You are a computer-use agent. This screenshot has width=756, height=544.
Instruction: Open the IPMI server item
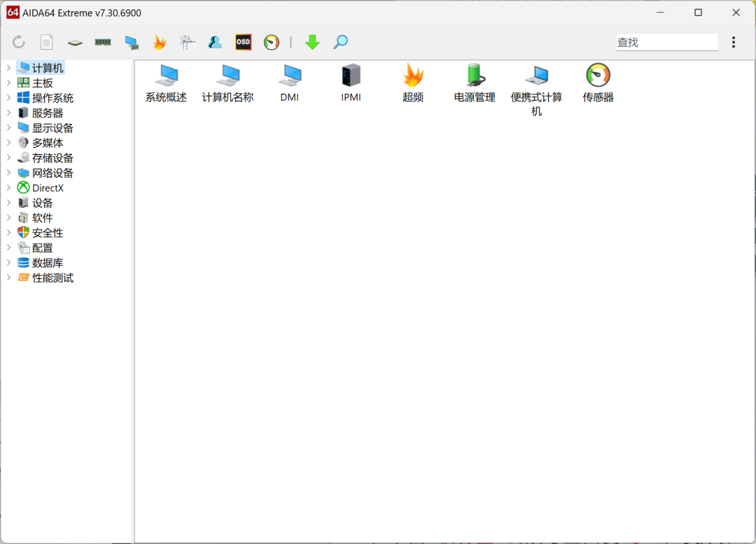pyautogui.click(x=351, y=83)
